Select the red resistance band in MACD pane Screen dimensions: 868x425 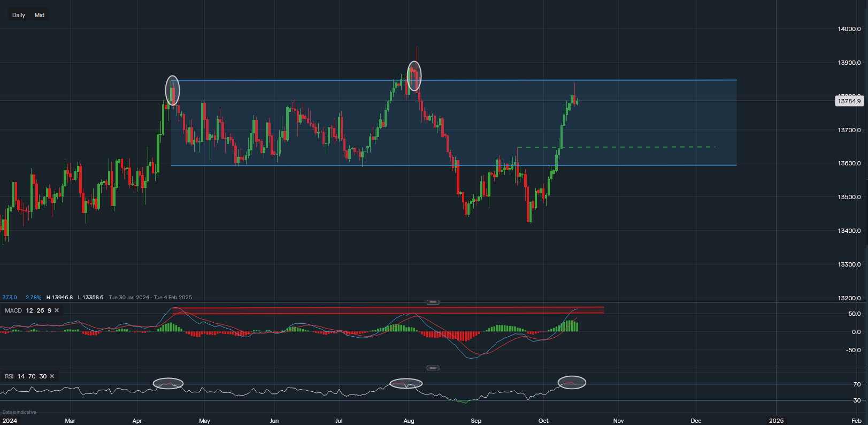388,310
